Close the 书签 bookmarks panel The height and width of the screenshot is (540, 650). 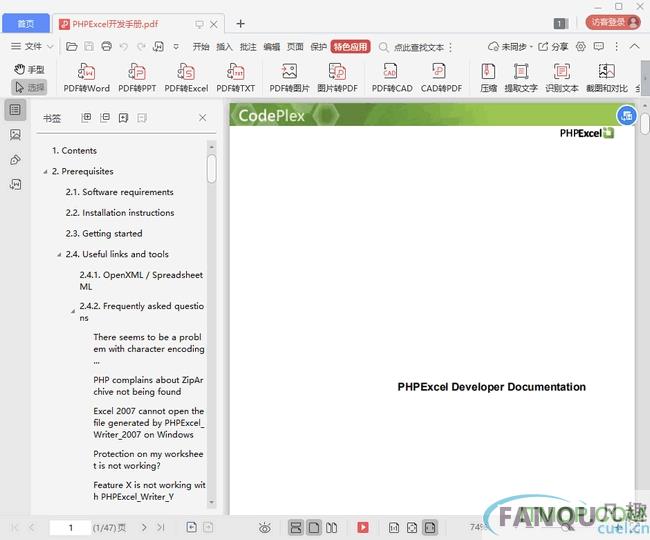click(202, 118)
